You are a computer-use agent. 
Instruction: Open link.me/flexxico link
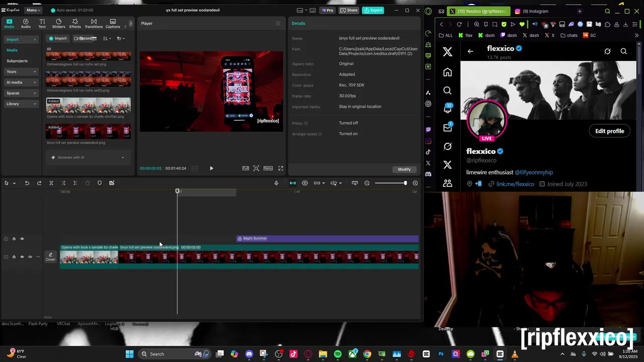[x=515, y=184]
